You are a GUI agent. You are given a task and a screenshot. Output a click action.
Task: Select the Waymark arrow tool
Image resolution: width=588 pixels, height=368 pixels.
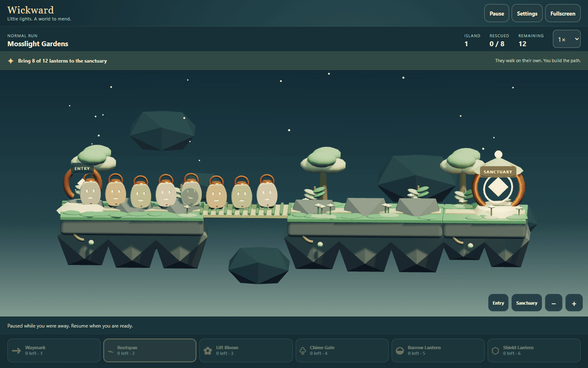tap(54, 350)
